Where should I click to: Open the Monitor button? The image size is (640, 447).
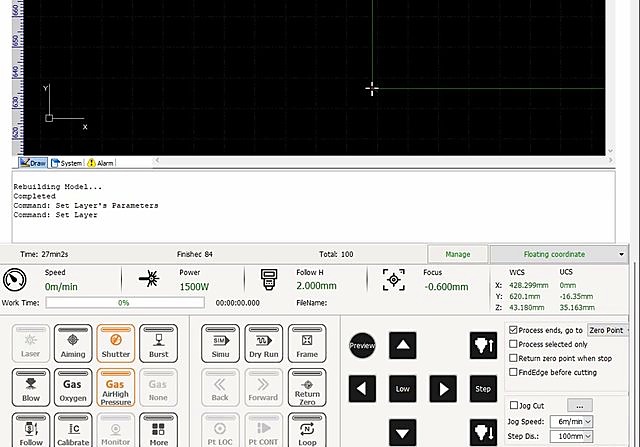coord(116,430)
